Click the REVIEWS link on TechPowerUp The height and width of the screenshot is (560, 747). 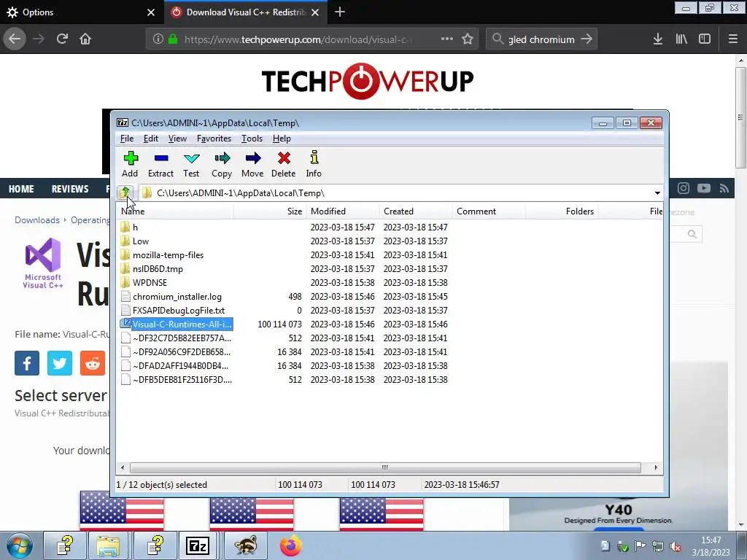pyautogui.click(x=70, y=189)
